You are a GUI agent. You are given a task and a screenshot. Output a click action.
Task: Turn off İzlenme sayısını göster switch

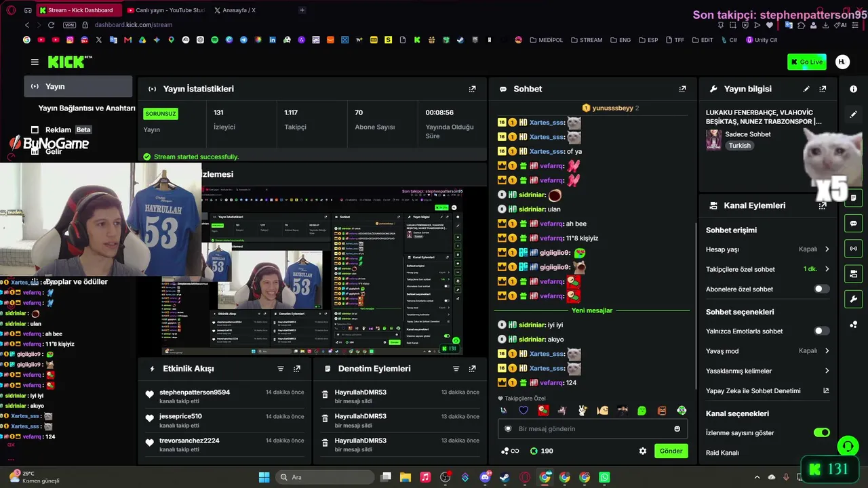click(x=821, y=432)
